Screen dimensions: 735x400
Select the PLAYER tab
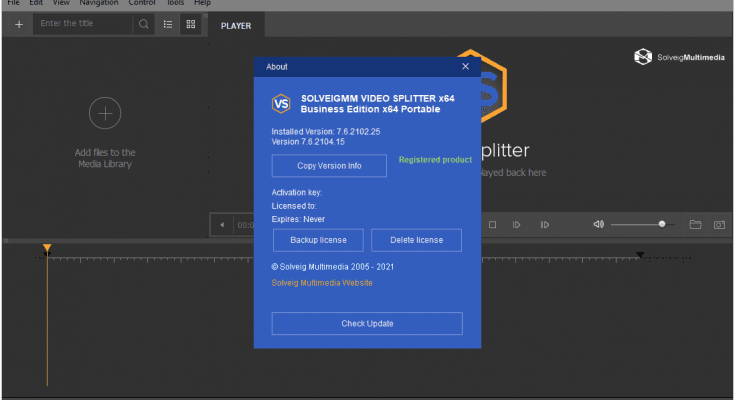(236, 26)
